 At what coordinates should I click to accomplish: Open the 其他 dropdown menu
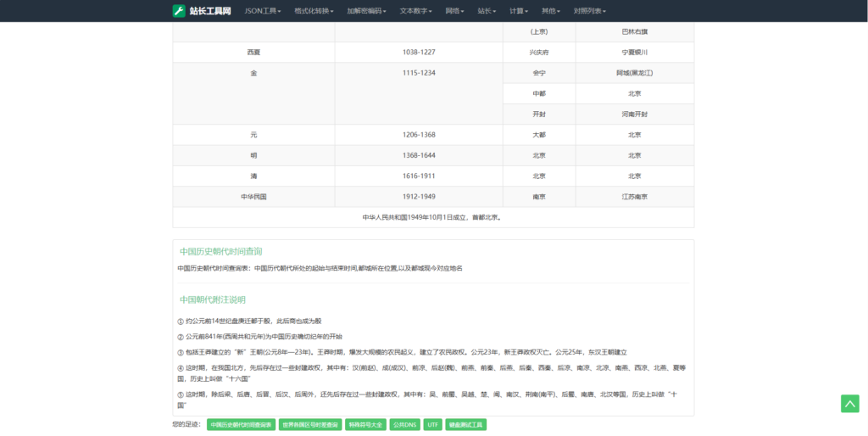click(x=551, y=10)
